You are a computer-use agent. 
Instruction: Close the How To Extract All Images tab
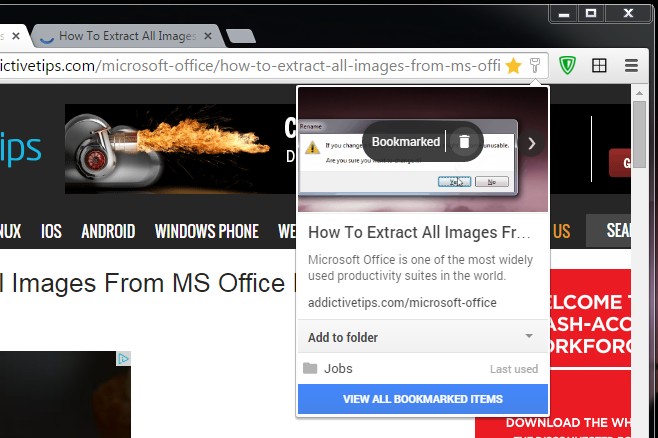click(x=208, y=36)
